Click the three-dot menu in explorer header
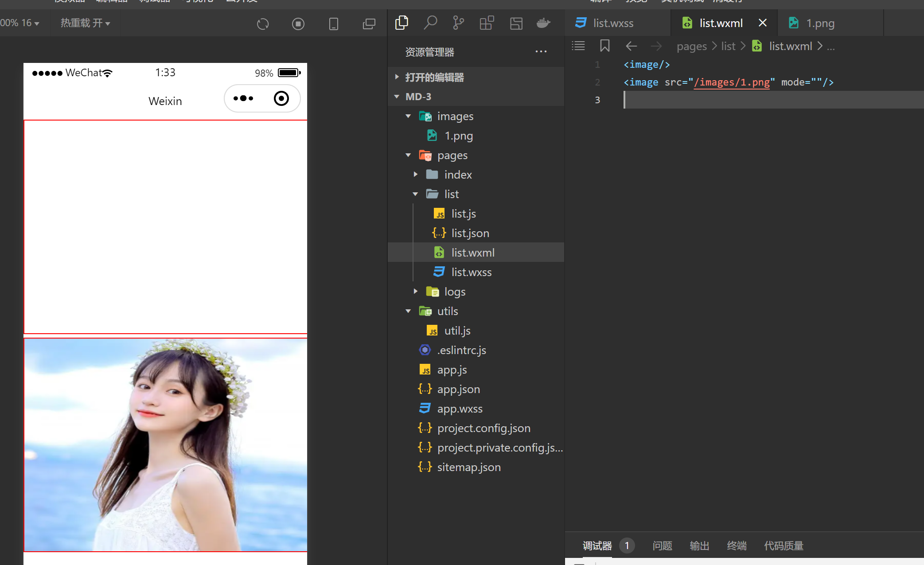The width and height of the screenshot is (924, 565). pos(541,52)
